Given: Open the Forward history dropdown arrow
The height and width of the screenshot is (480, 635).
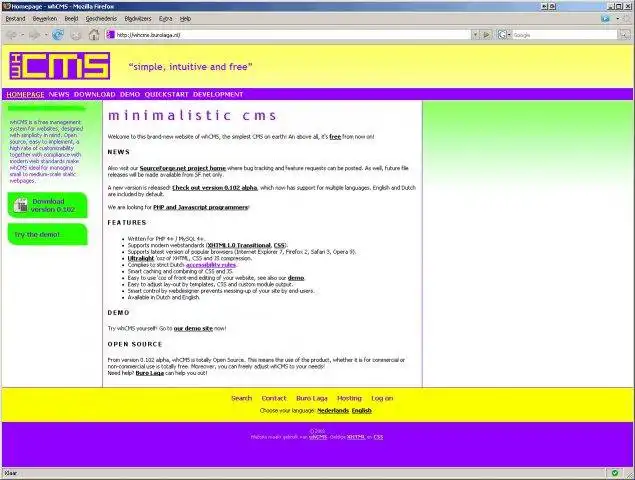Looking at the screenshot, I should 46,35.
